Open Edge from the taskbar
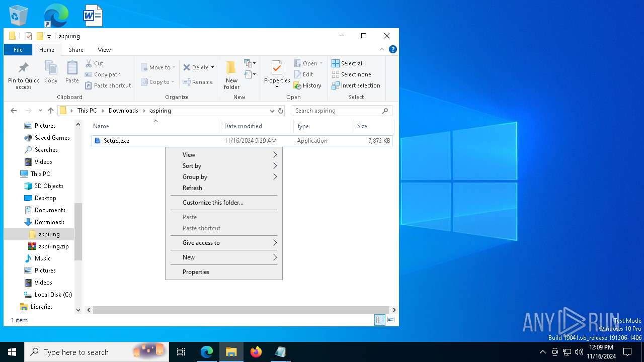Viewport: 644px width, 362px height. click(x=207, y=352)
